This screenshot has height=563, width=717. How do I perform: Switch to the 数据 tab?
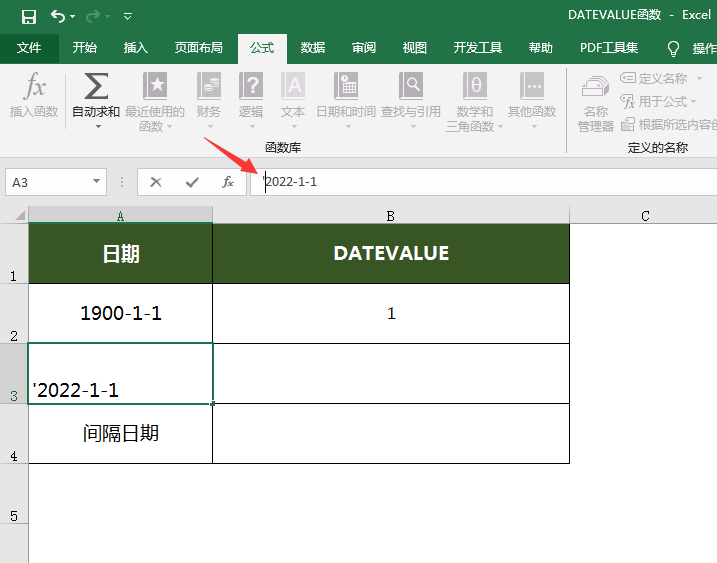[x=313, y=48]
